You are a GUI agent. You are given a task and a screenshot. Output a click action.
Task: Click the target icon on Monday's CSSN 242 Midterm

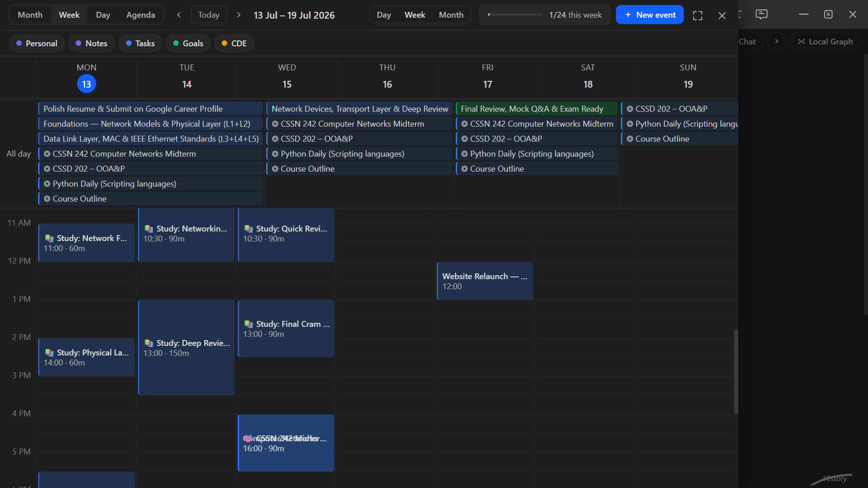tap(47, 154)
